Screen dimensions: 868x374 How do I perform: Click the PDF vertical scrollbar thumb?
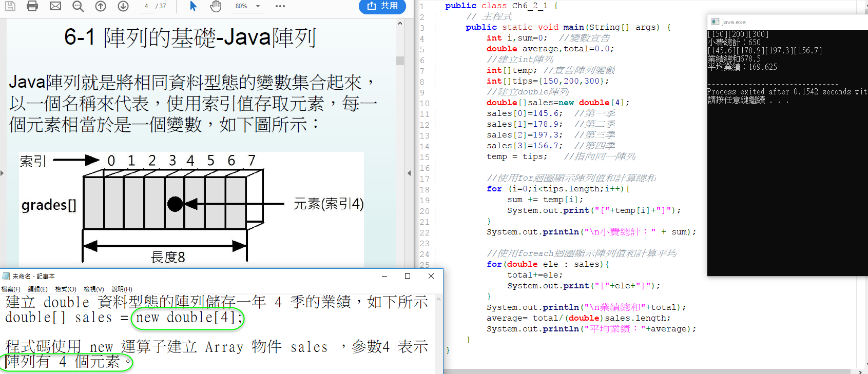pyautogui.click(x=400, y=61)
